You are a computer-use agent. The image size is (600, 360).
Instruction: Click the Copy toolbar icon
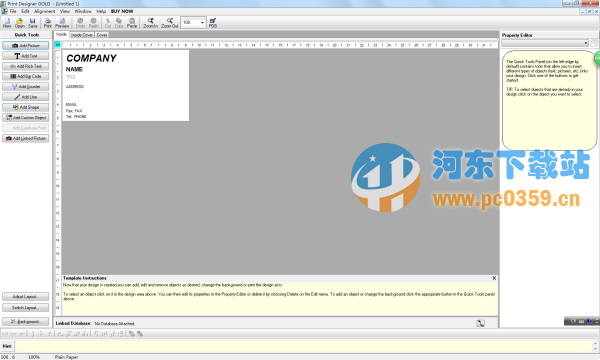pyautogui.click(x=119, y=23)
